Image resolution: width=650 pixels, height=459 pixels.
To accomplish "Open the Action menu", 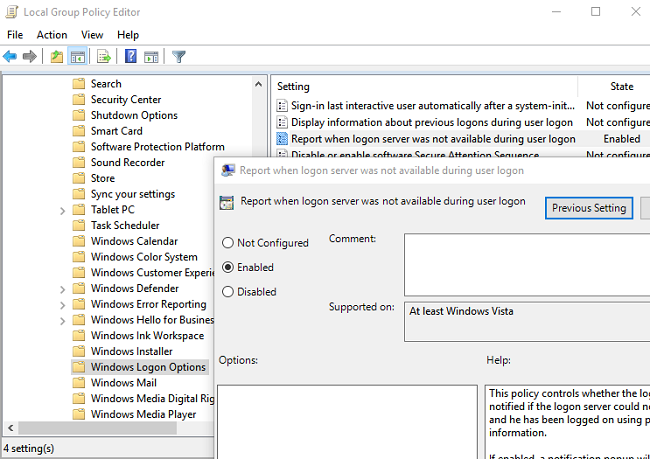I will [52, 35].
